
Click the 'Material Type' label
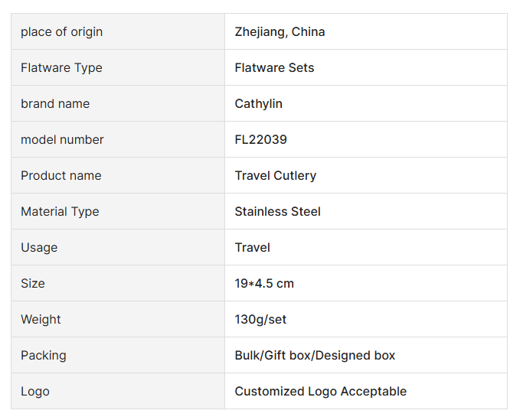click(60, 212)
